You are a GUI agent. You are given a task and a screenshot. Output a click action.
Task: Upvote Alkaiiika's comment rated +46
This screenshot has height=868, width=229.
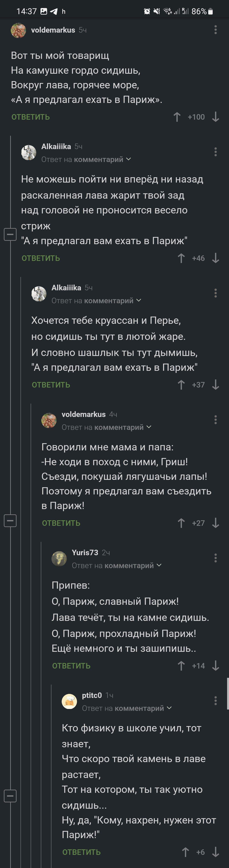(x=181, y=258)
